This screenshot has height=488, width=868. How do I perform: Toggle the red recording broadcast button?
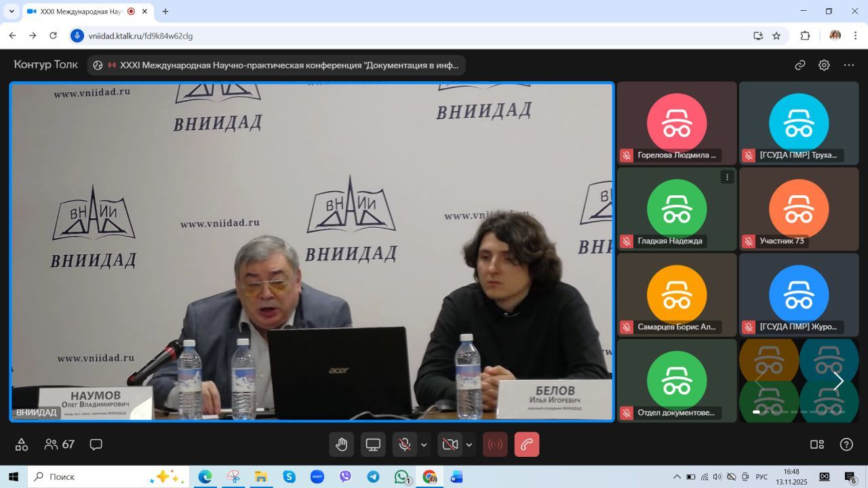tap(495, 445)
